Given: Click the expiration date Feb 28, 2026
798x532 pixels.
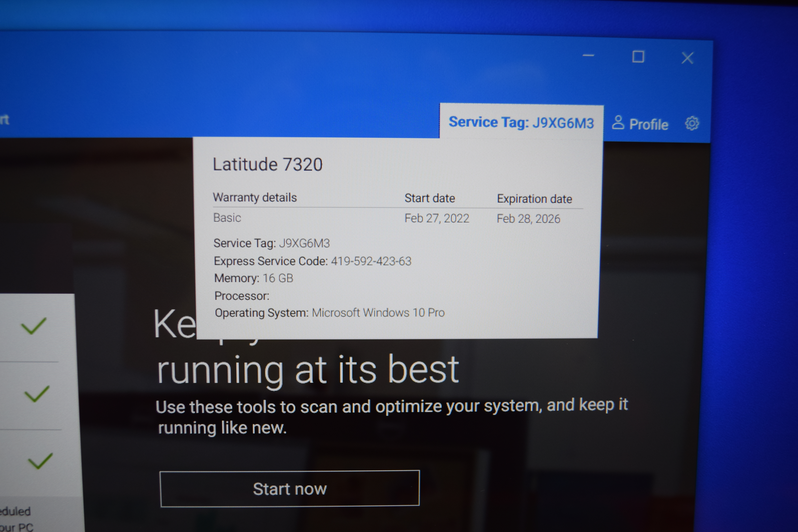Looking at the screenshot, I should [x=528, y=219].
